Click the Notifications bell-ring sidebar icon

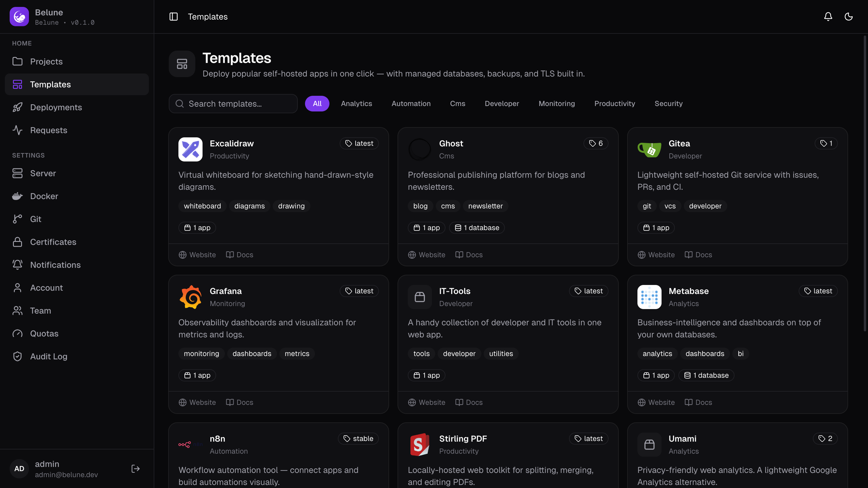[17, 265]
